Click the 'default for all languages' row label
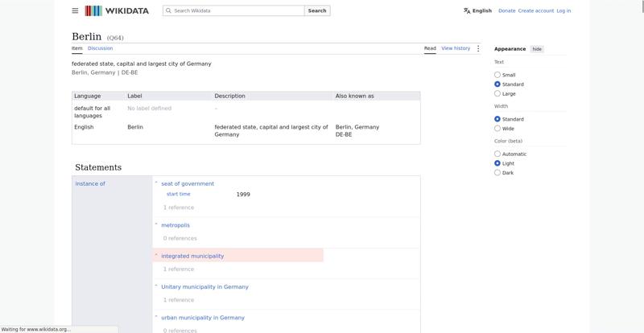This screenshot has width=644, height=333. coord(93,112)
